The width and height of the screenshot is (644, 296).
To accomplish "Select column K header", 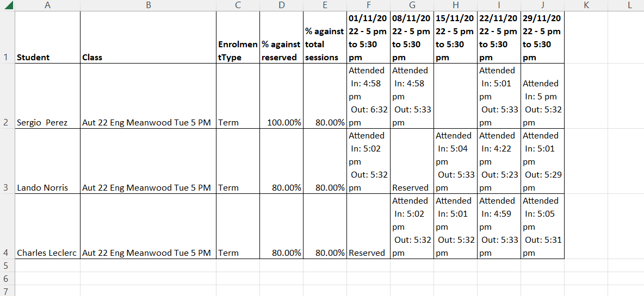I will point(586,5).
